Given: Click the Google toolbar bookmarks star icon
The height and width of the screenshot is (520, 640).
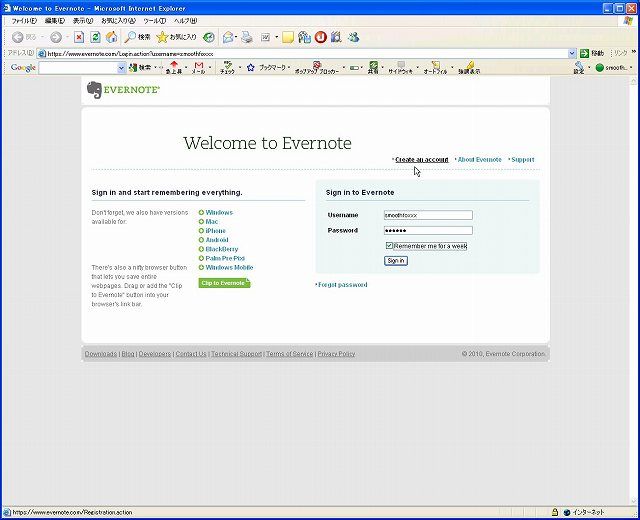Looking at the screenshot, I should point(251,67).
